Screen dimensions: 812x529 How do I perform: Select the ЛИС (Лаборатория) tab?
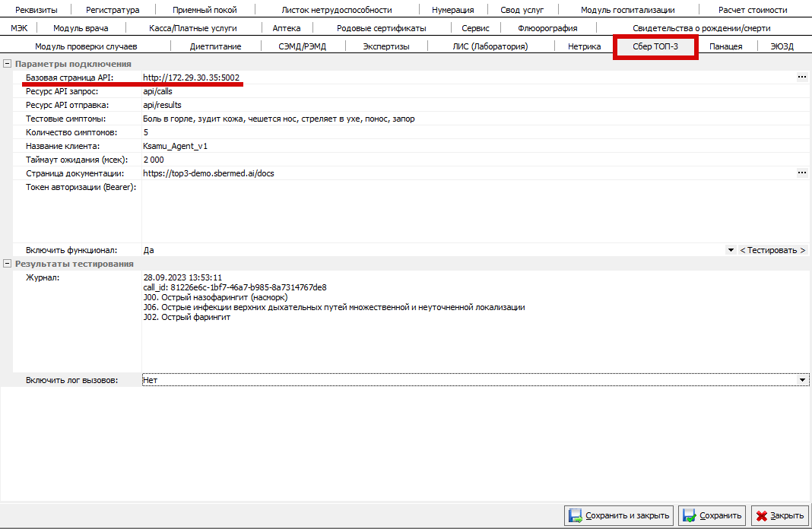coord(490,46)
